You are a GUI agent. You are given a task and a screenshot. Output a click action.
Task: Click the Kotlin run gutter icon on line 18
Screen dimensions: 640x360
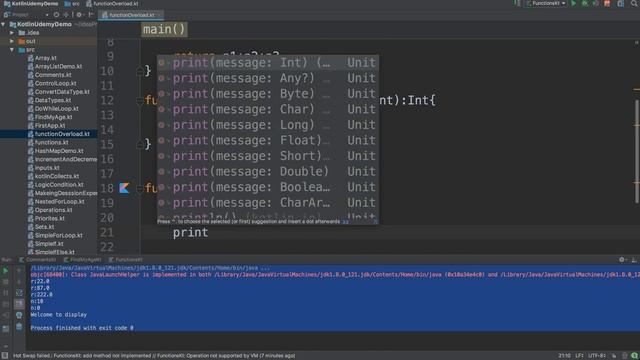coord(124,188)
